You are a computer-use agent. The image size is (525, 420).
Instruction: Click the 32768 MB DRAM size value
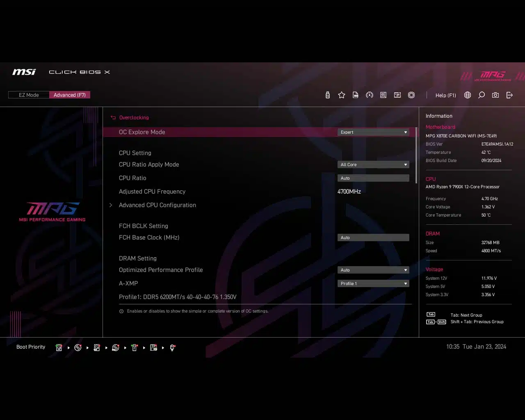click(x=490, y=242)
